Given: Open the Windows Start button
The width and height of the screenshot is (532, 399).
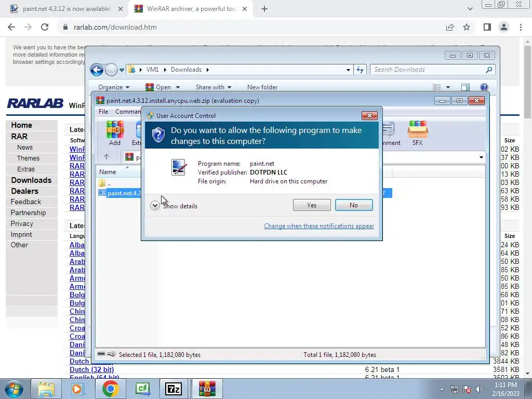Looking at the screenshot, I should tap(14, 389).
